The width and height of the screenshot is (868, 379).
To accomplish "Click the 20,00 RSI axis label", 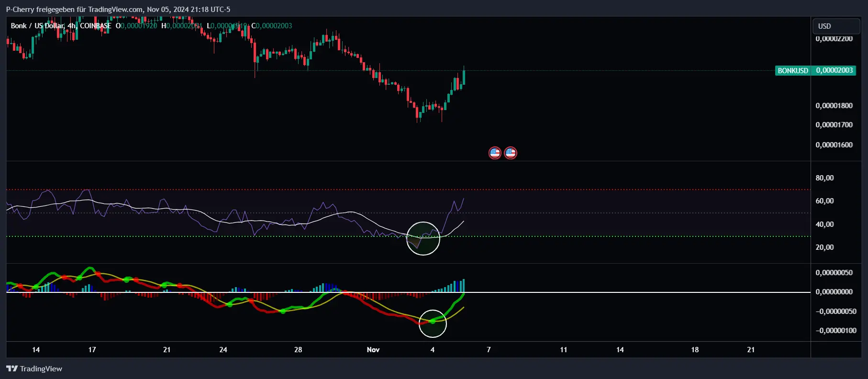I will tap(824, 247).
